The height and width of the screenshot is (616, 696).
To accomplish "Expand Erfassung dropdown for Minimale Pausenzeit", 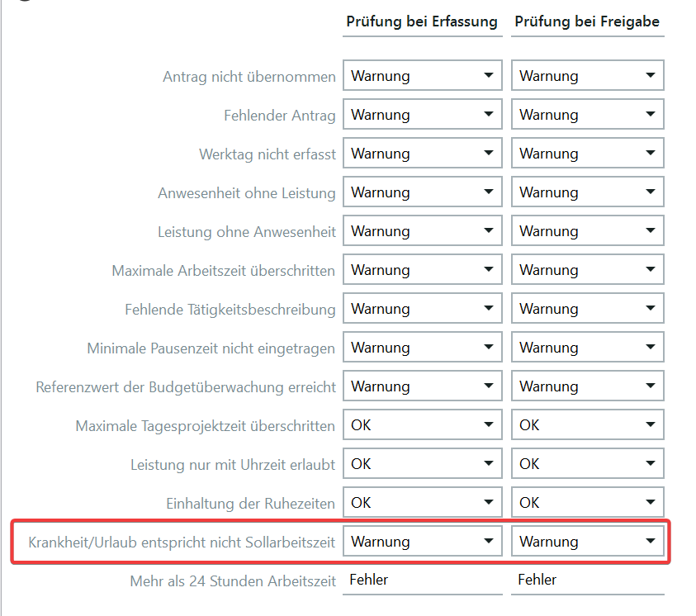I will pyautogui.click(x=422, y=348).
